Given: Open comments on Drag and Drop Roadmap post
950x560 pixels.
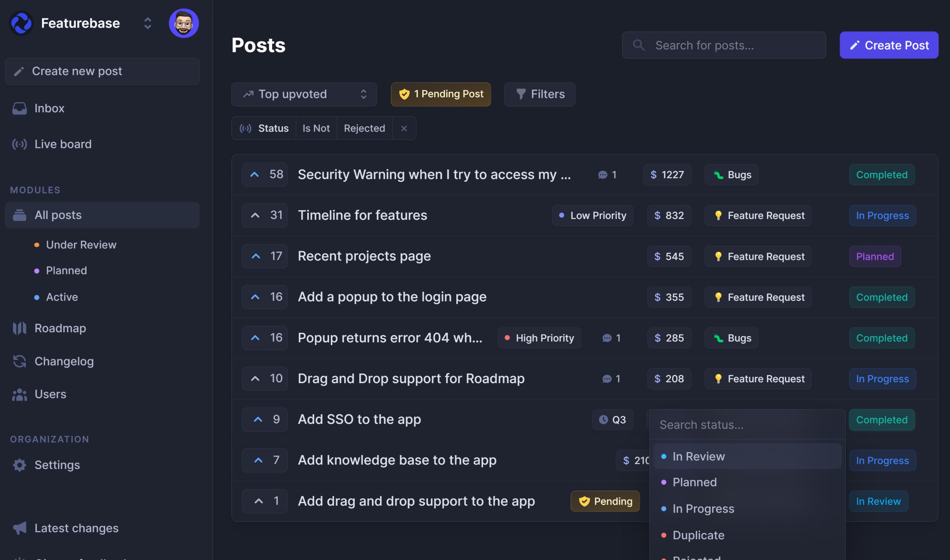Looking at the screenshot, I should point(612,379).
